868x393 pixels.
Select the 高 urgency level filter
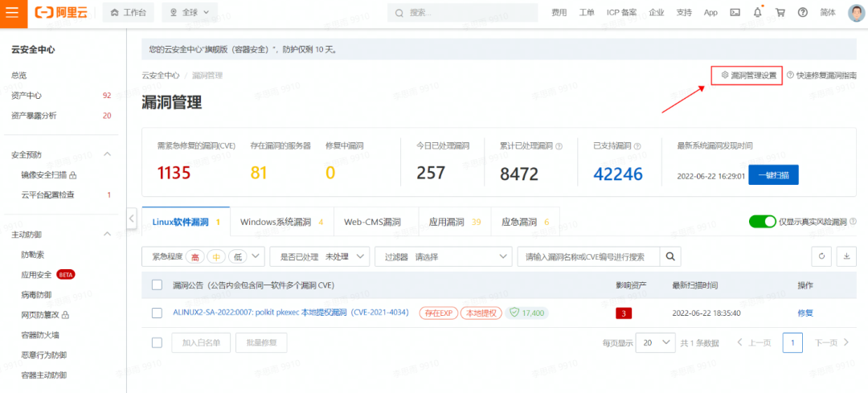click(x=194, y=257)
